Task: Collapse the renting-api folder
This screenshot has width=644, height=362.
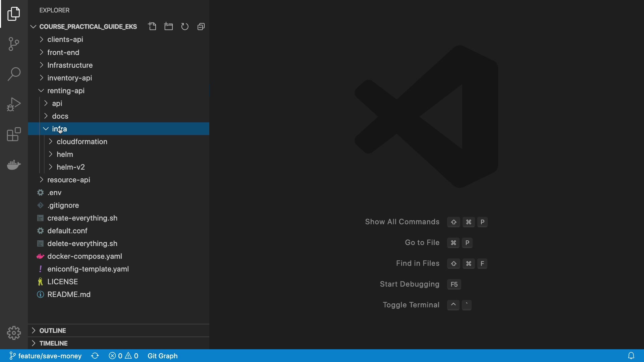Action: pos(66,90)
